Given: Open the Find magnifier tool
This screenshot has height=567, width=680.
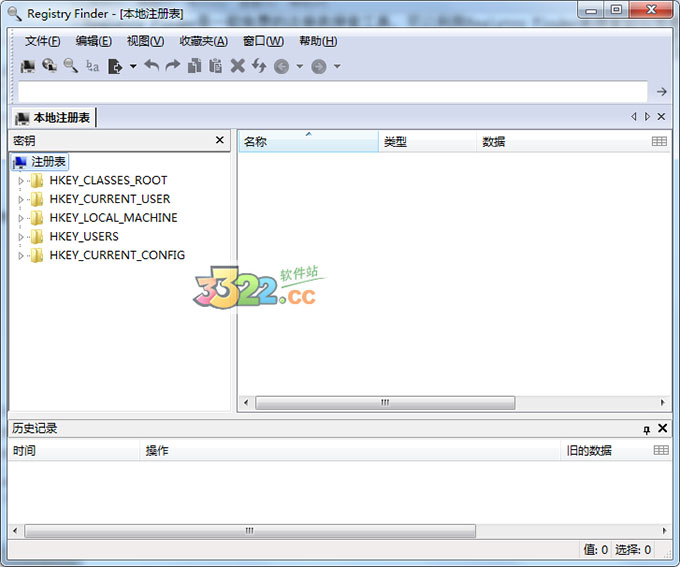Looking at the screenshot, I should (x=71, y=66).
